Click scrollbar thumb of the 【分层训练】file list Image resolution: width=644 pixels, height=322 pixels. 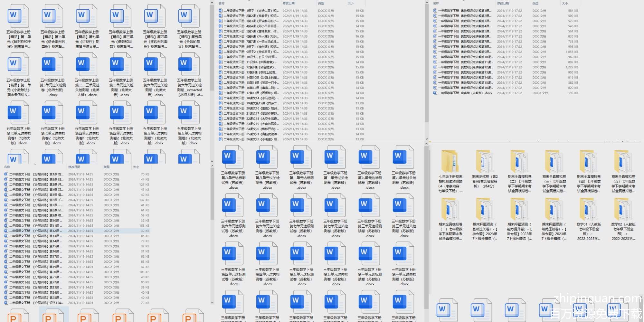coord(212,193)
